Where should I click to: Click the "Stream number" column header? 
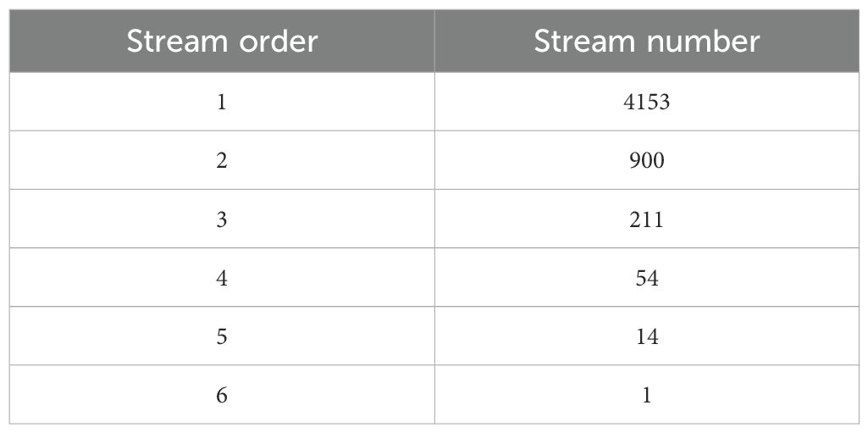(x=647, y=42)
